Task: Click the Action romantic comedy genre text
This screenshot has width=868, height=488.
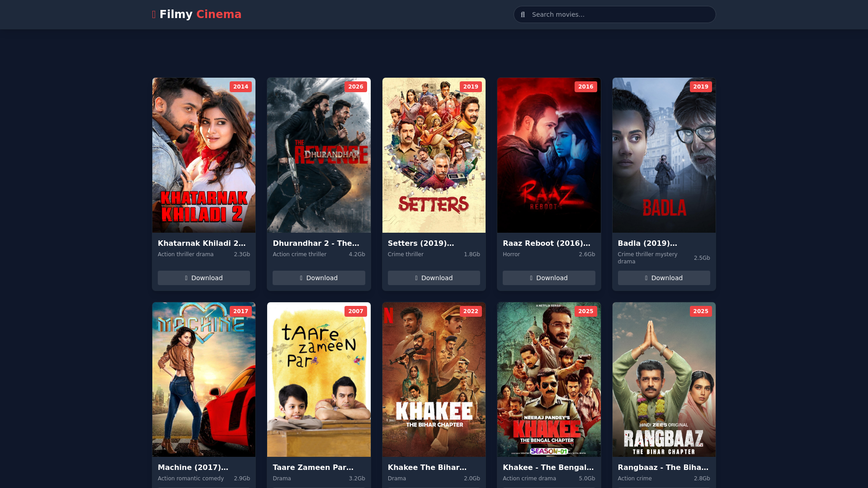Action: 191,479
